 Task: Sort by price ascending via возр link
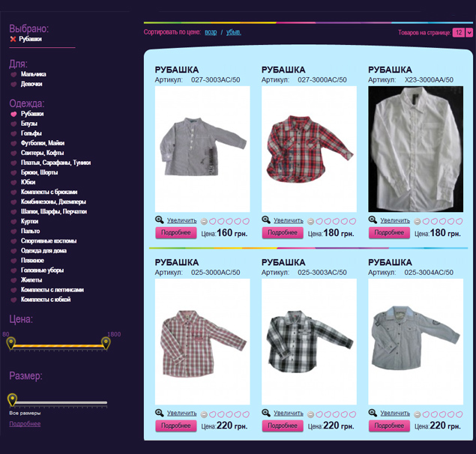(x=211, y=32)
